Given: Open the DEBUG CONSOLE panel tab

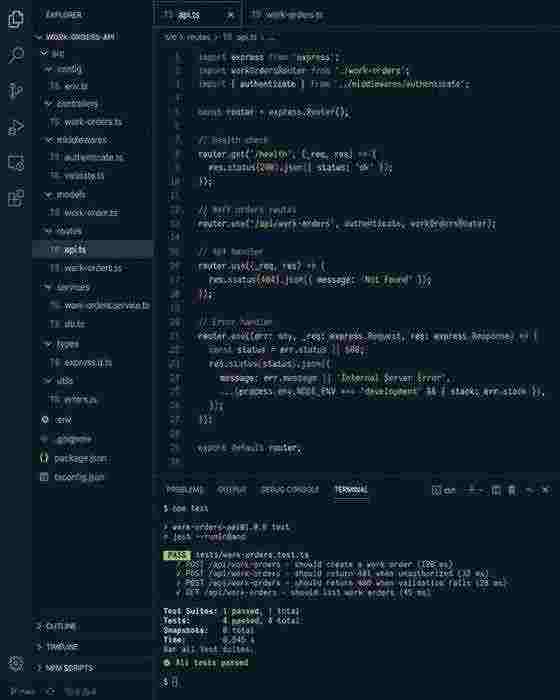Looking at the screenshot, I should [x=290, y=490].
